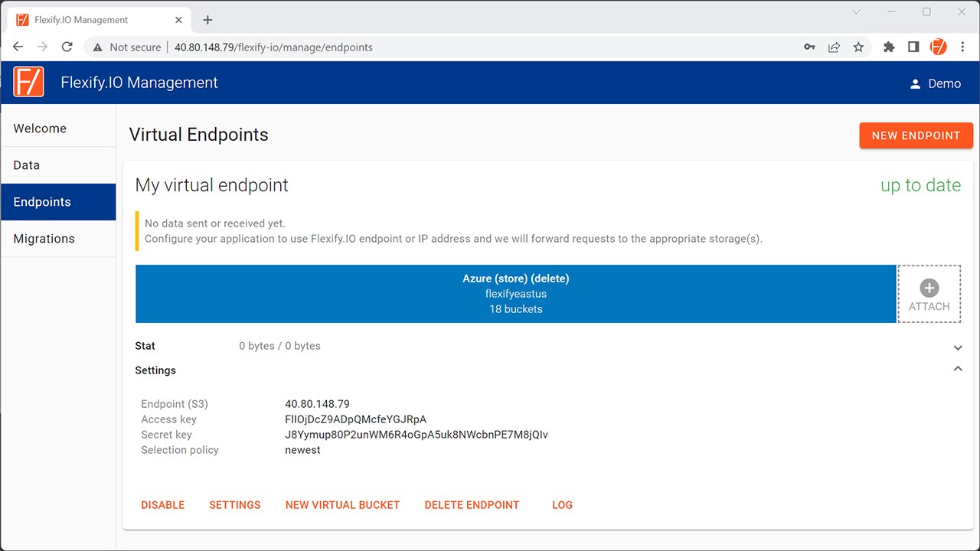The width and height of the screenshot is (980, 551).
Task: Click the 0 bytes / 0 bytes stat value
Action: [279, 346]
